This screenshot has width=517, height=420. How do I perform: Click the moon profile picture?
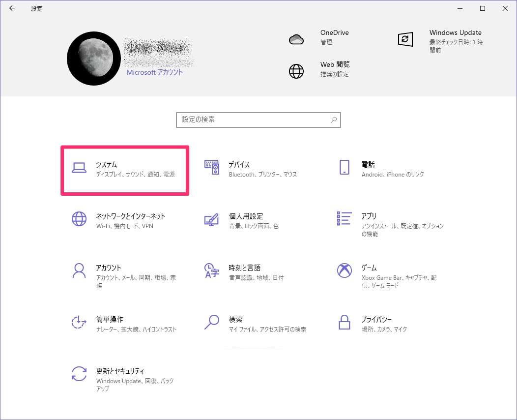94,59
